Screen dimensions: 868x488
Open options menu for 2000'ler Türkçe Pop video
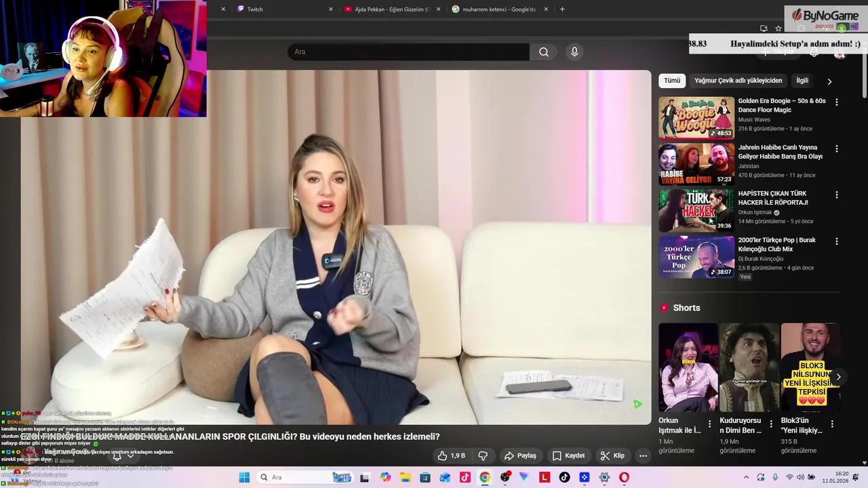point(836,241)
